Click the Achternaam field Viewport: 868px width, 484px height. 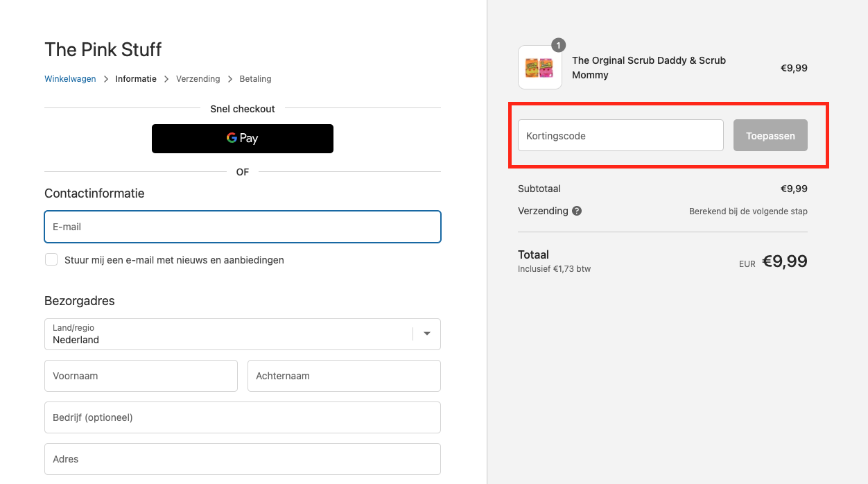coord(344,376)
